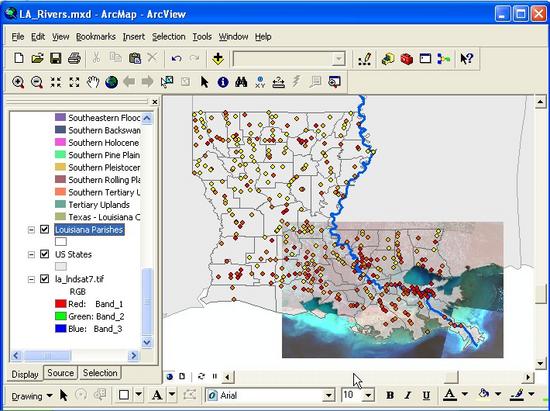Image resolution: width=550 pixels, height=411 pixels.
Task: Select the Zoom Out tool
Action: [37, 82]
